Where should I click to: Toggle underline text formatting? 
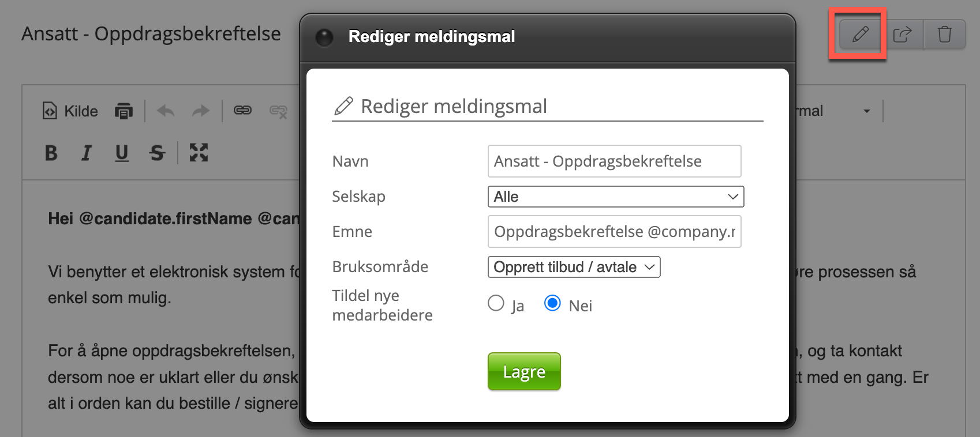tap(122, 153)
